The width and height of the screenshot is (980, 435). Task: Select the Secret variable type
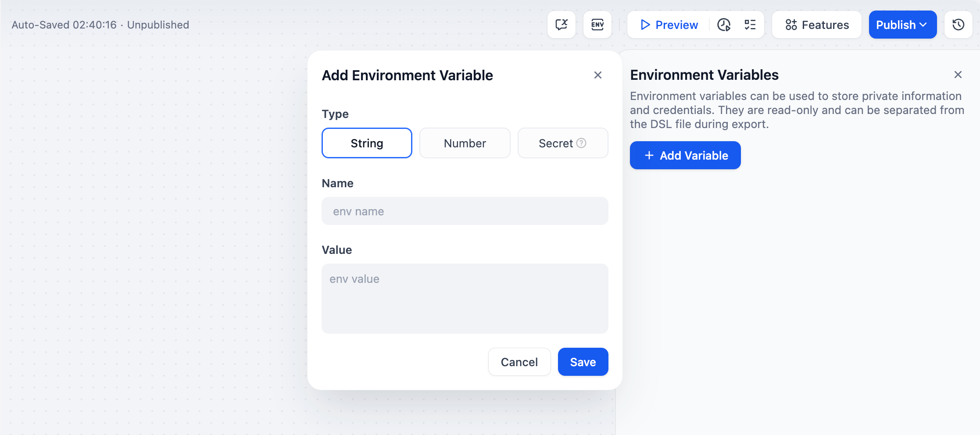pyautogui.click(x=555, y=143)
